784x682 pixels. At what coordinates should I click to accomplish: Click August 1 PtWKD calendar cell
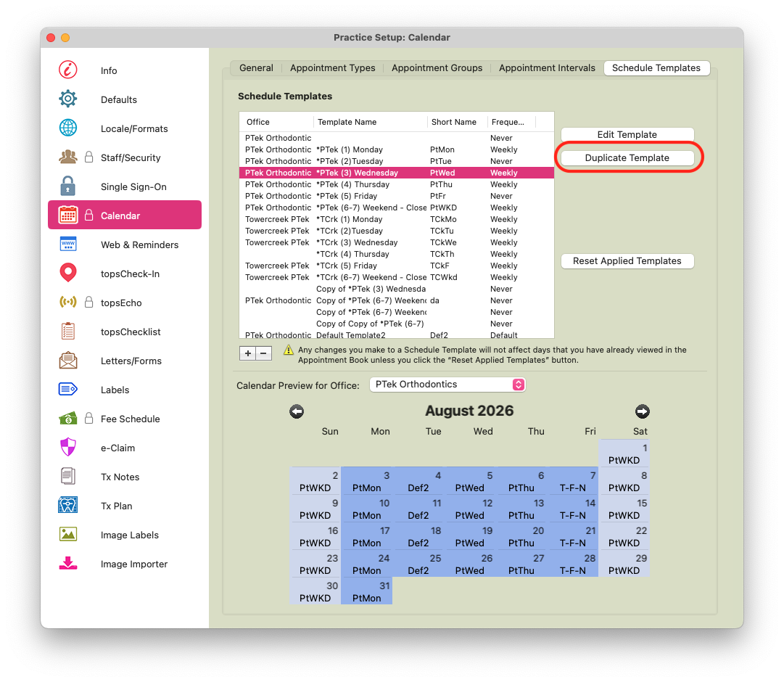(x=624, y=454)
